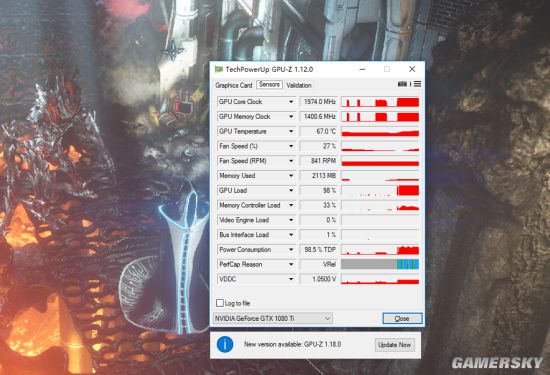Open the hamburger menu icon in GPU-Z
The height and width of the screenshot is (375, 550).
coord(417,84)
